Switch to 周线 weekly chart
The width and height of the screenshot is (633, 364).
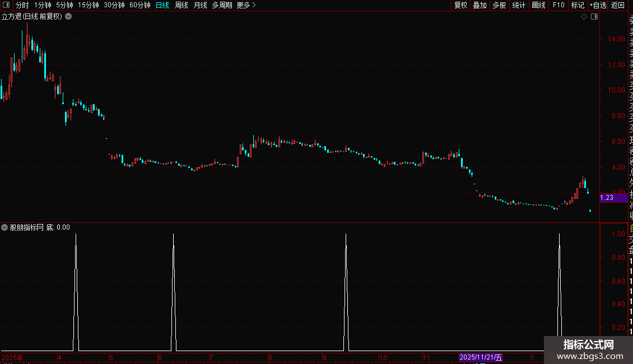[x=181, y=5]
